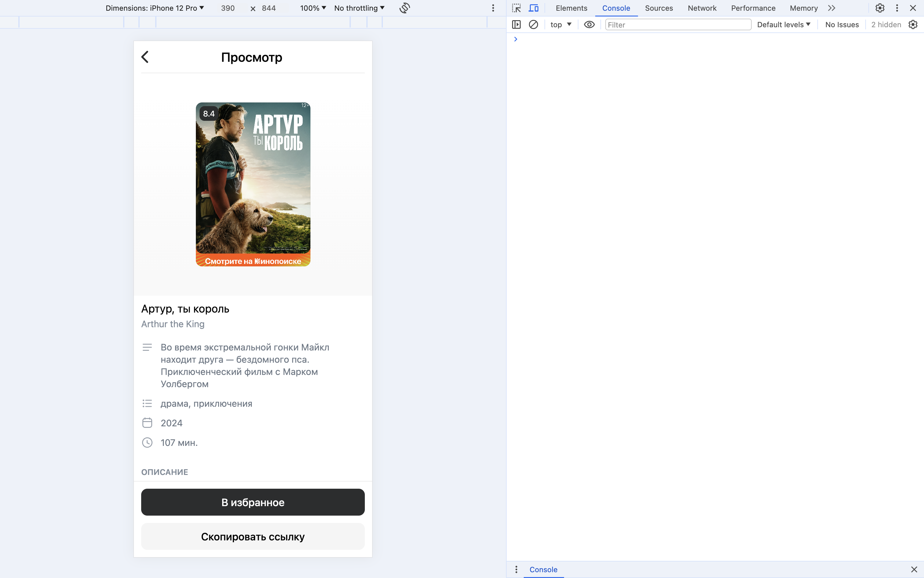The image size is (924, 578).
Task: Open the top JavaScript context dropdown
Action: [x=560, y=24]
